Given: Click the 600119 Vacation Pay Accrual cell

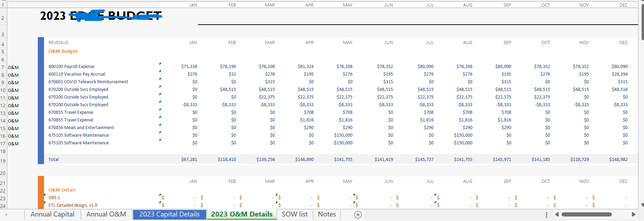Looking at the screenshot, I should click(77, 74).
